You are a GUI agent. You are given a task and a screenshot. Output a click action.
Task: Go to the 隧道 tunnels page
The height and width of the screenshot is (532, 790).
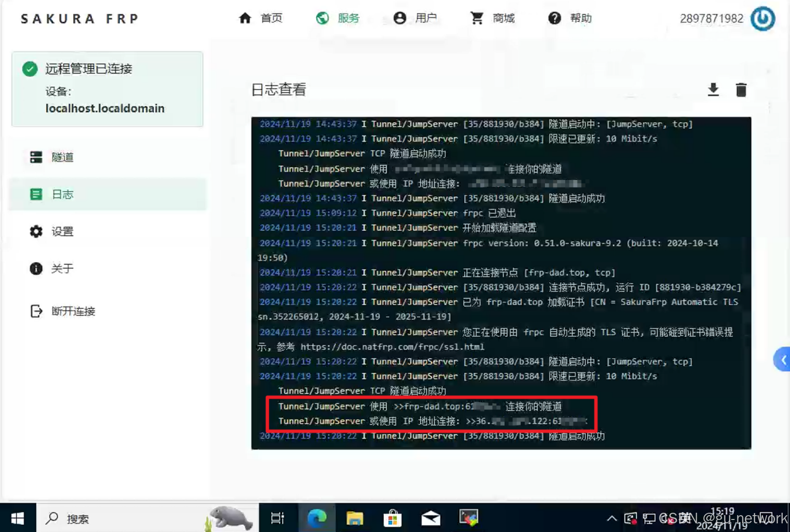[108, 157]
